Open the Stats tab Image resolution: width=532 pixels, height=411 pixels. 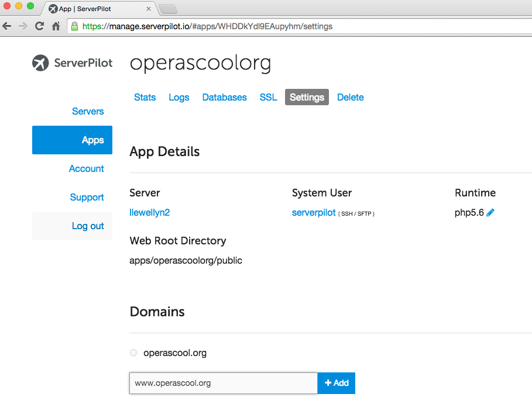coord(145,98)
